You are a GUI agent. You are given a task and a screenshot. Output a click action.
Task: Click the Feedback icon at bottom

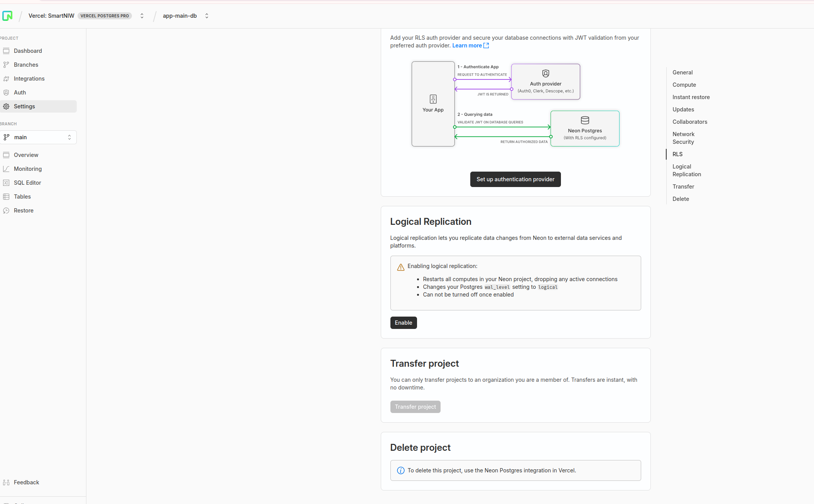click(x=6, y=482)
